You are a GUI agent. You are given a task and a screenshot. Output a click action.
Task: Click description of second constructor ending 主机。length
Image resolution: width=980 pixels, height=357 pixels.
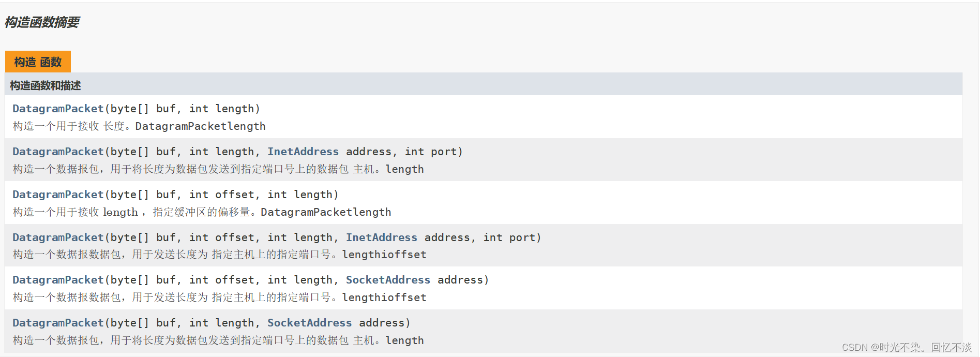[x=218, y=169]
